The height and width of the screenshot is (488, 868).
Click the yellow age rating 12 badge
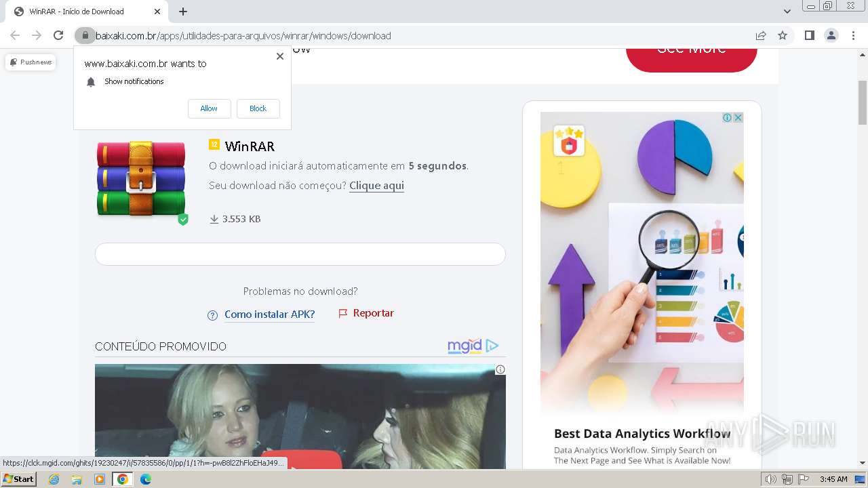pos(214,144)
